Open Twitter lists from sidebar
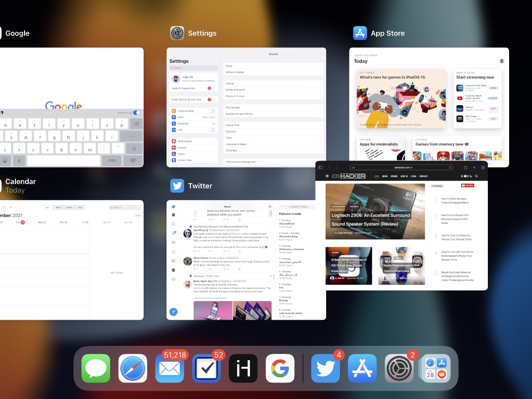This screenshot has height=399, width=532. click(x=173, y=261)
